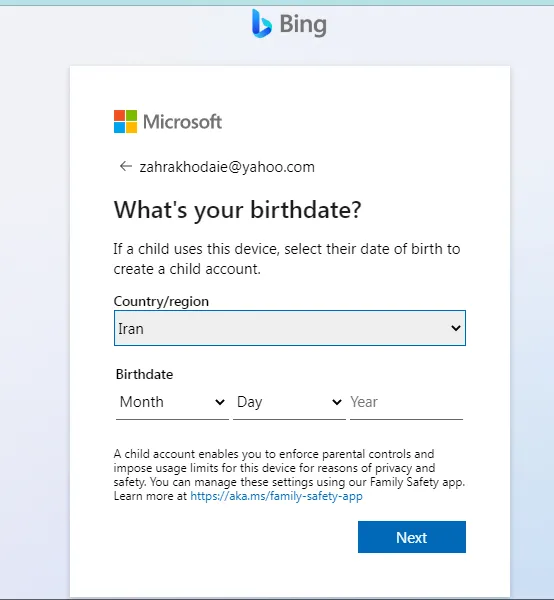Click the Month dropdown chevron arrow
Screen dimensions: 554x600
[220, 402]
